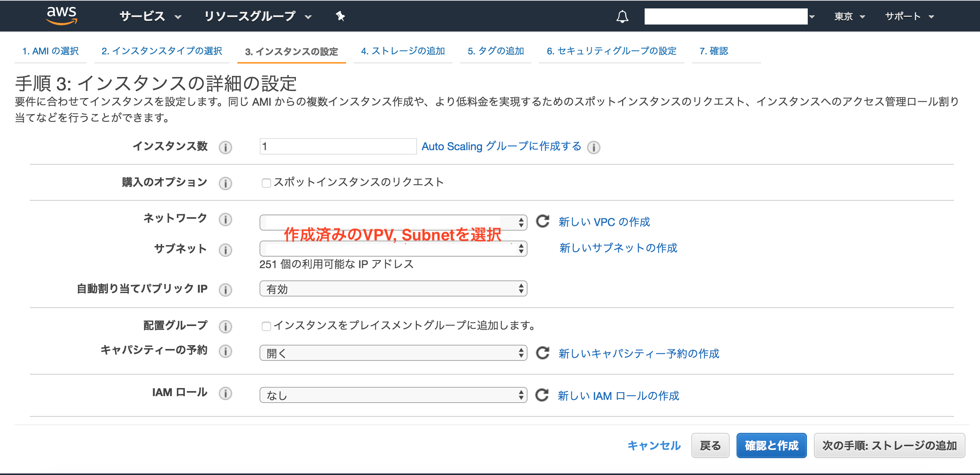Click info icon beside インスタンス数
980x475 pixels.
(225, 147)
